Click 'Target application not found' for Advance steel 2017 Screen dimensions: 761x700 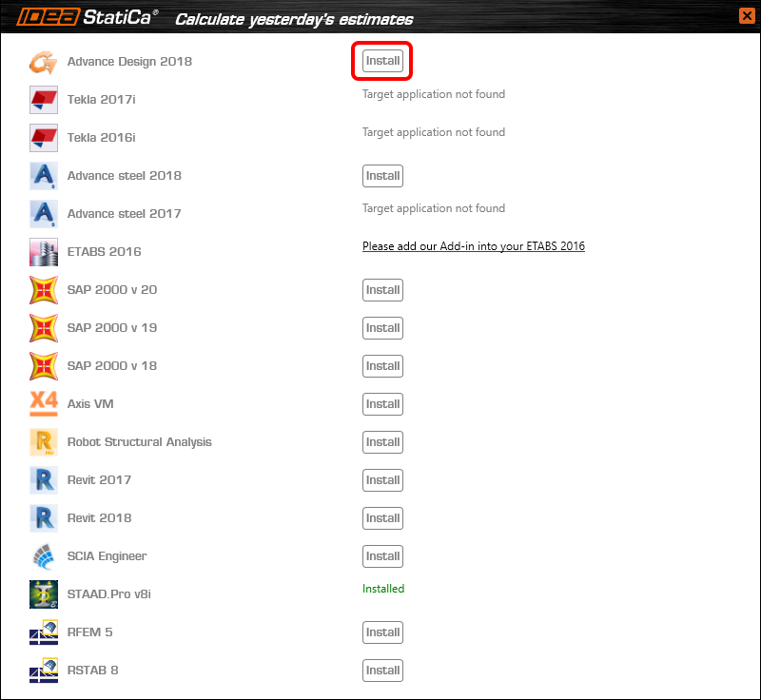pos(434,208)
